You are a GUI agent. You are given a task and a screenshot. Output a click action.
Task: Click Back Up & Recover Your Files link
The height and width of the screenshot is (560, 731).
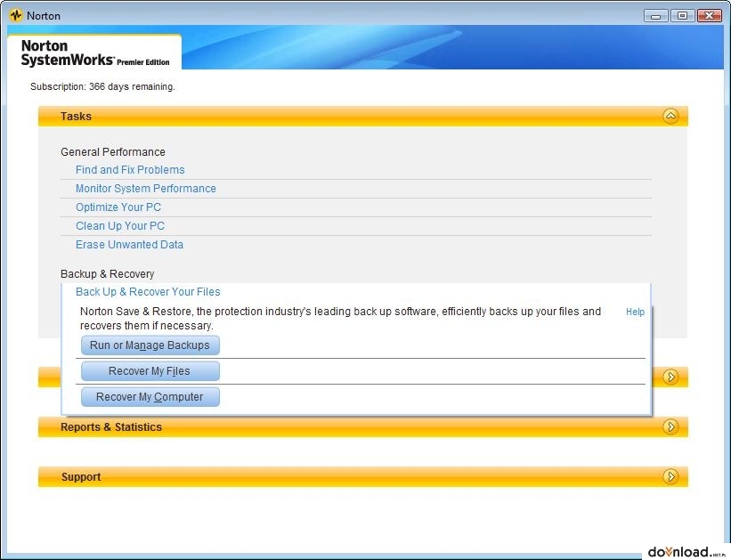[x=148, y=292]
